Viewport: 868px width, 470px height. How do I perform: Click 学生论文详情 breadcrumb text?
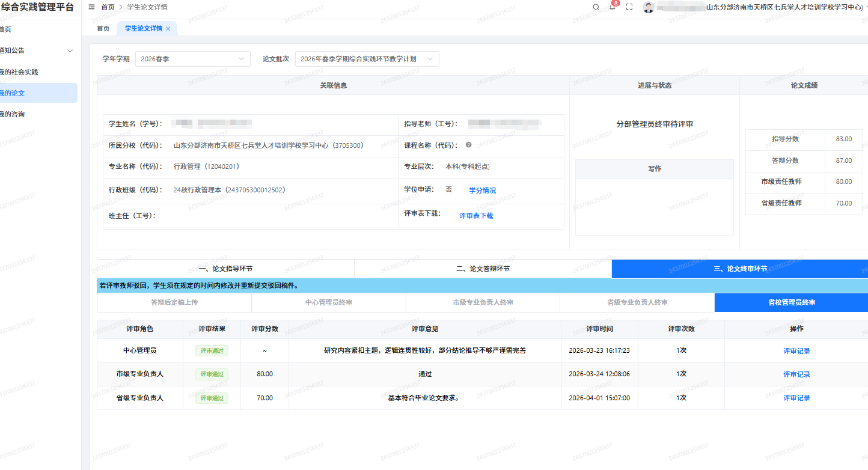point(147,7)
